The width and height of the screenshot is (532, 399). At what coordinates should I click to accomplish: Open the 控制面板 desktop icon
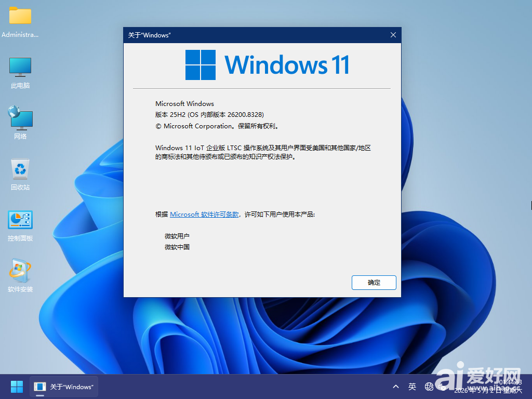[x=20, y=225]
